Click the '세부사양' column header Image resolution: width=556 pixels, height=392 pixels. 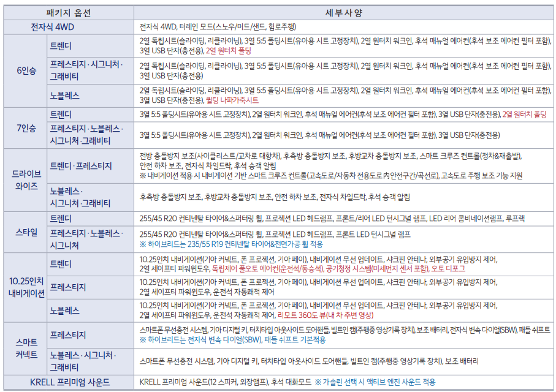click(x=344, y=13)
